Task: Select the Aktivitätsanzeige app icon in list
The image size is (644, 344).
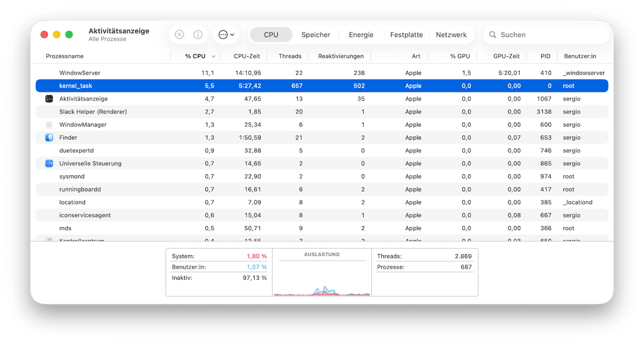Action: tap(49, 99)
